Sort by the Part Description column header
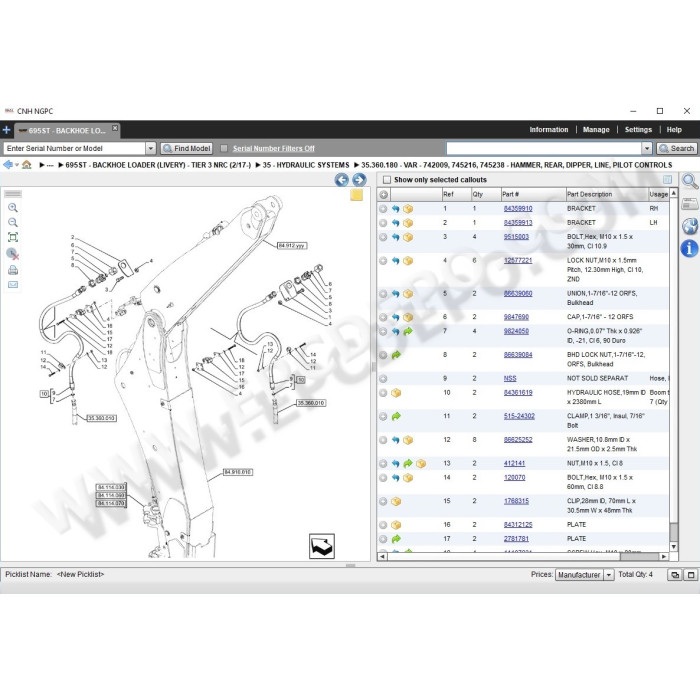The width and height of the screenshot is (700, 700). click(x=607, y=194)
